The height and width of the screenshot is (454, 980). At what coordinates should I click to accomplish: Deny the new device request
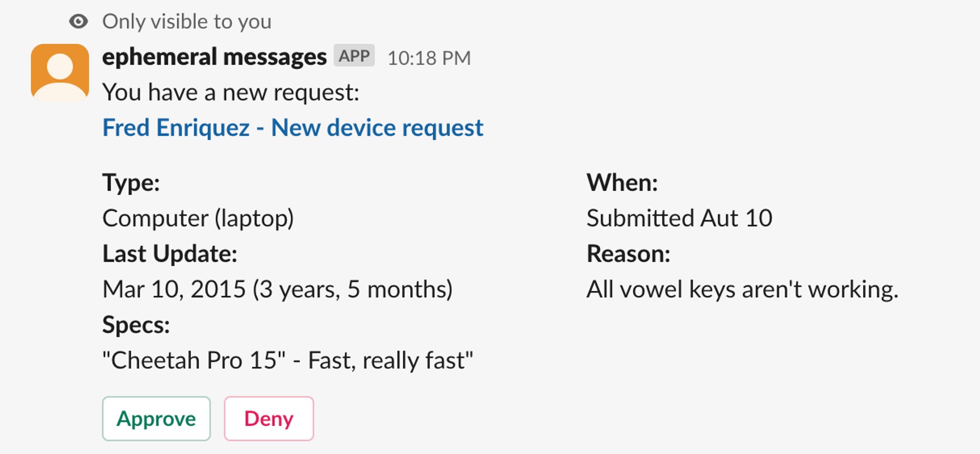269,418
